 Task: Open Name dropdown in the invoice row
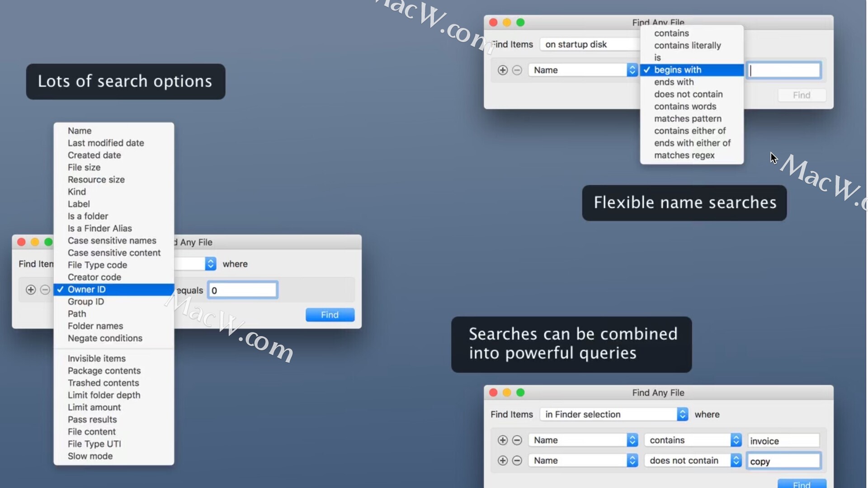[583, 440]
